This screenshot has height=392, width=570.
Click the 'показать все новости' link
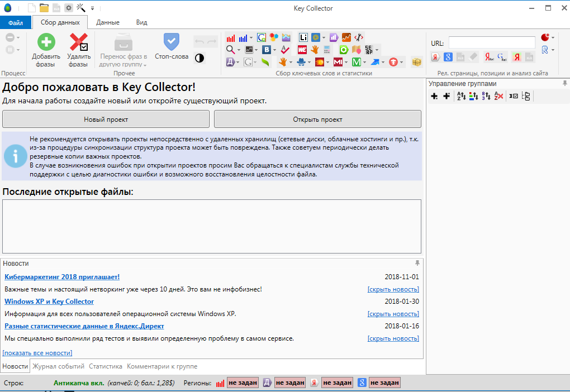tap(37, 353)
